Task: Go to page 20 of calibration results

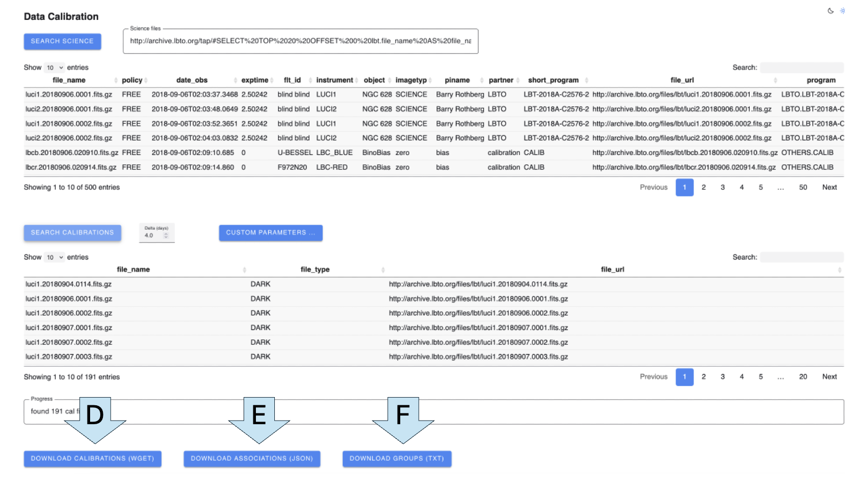Action: tap(803, 377)
